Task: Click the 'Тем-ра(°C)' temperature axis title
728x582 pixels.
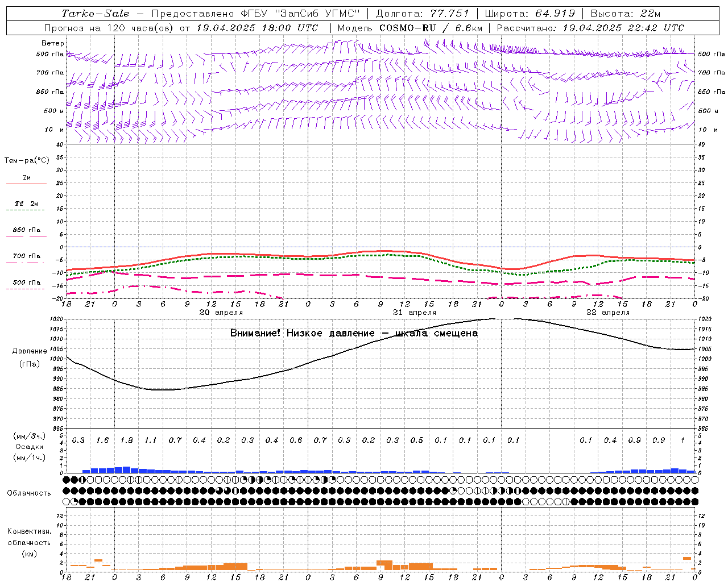Action: point(27,161)
